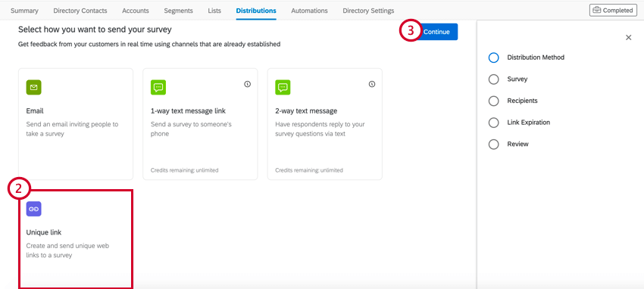
Task: Select the Review step circle
Action: (494, 144)
